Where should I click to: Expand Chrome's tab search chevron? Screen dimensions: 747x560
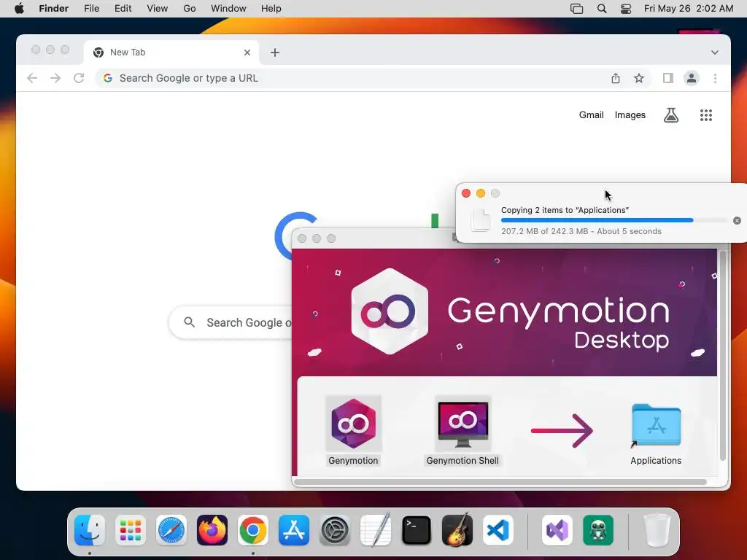click(715, 52)
